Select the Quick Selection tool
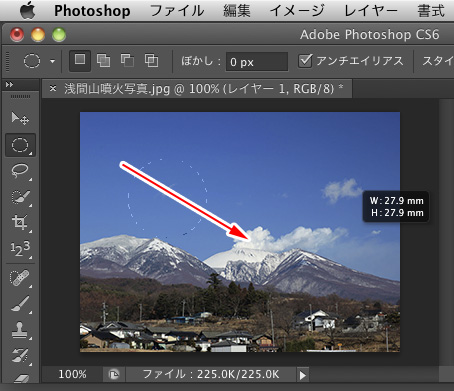 (x=20, y=197)
